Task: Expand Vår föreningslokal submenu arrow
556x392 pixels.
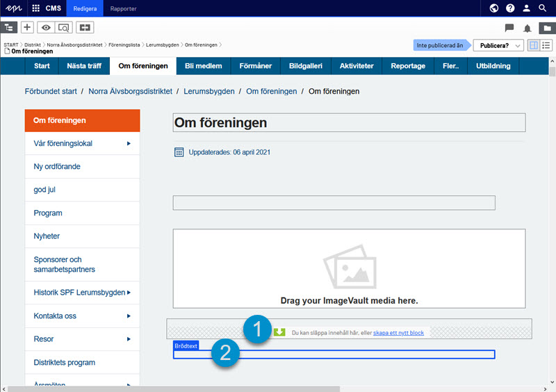Action: coord(129,144)
